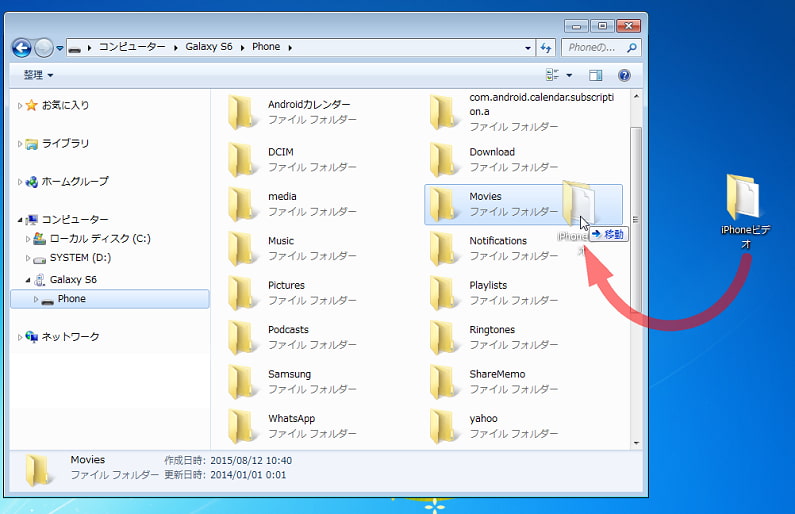Select the Music folder icon
795x514 pixels.
(241, 248)
